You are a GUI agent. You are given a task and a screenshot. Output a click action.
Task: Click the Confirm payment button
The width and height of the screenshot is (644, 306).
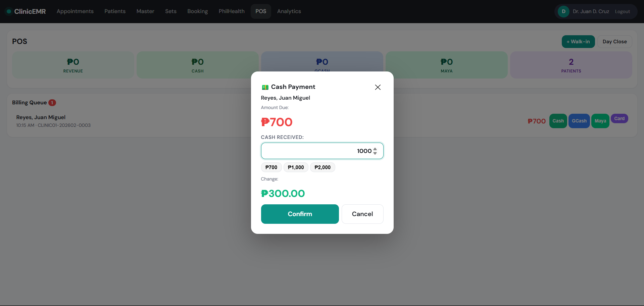point(300,214)
